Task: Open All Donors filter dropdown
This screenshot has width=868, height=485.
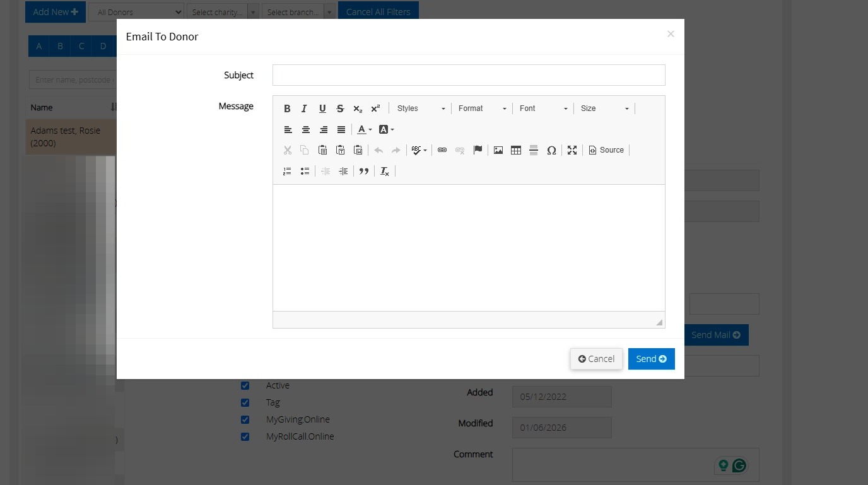Action: [136, 12]
